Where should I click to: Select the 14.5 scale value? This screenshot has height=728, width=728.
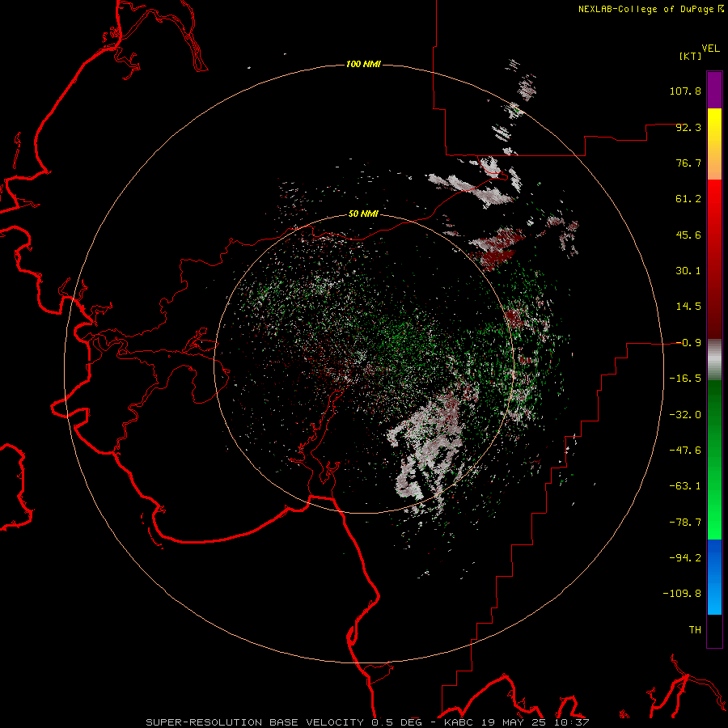click(x=688, y=307)
